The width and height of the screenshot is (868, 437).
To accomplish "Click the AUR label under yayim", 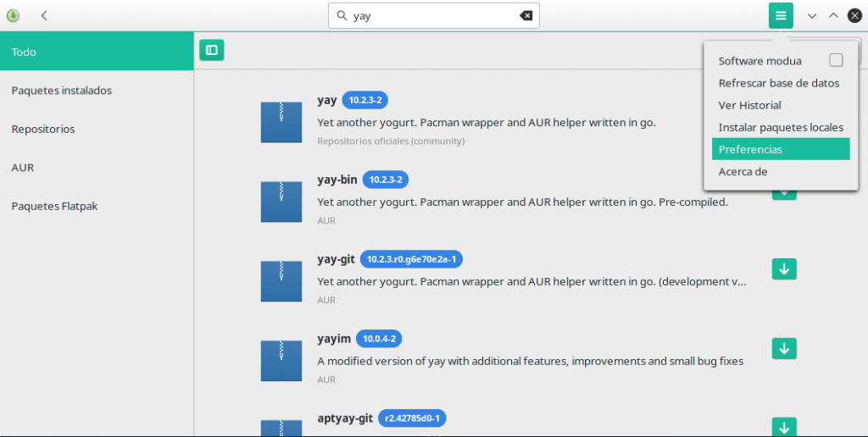I will coord(326,379).
